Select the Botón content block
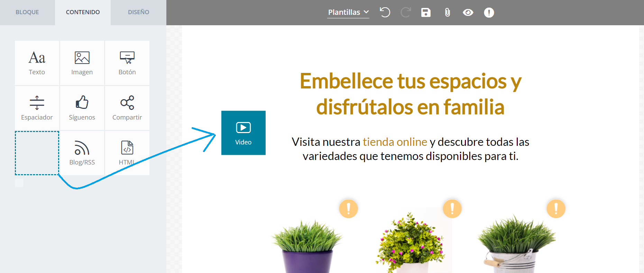The image size is (644, 273). click(x=127, y=63)
